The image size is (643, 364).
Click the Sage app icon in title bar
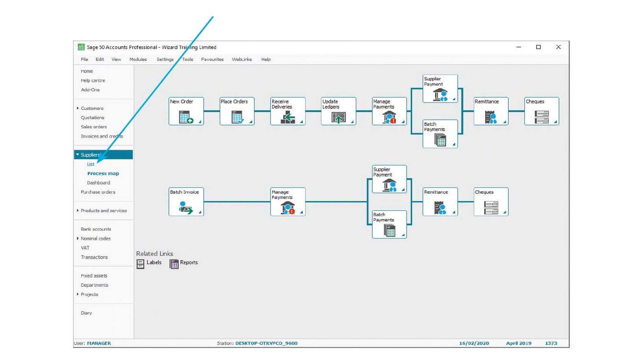[x=81, y=47]
